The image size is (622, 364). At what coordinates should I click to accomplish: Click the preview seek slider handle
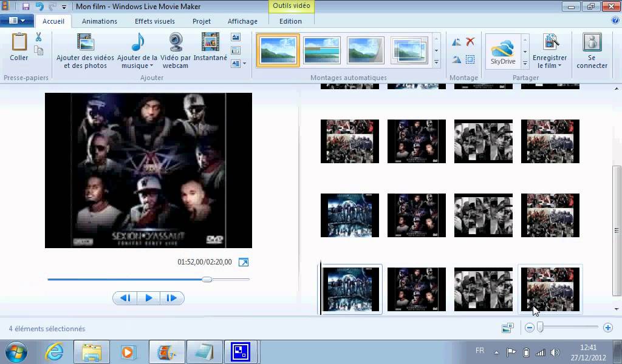click(x=207, y=279)
